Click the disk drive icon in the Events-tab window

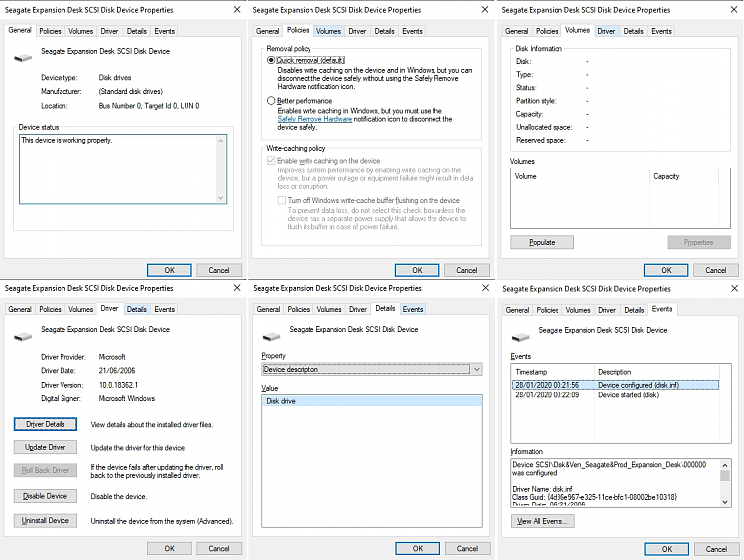pyautogui.click(x=520, y=338)
